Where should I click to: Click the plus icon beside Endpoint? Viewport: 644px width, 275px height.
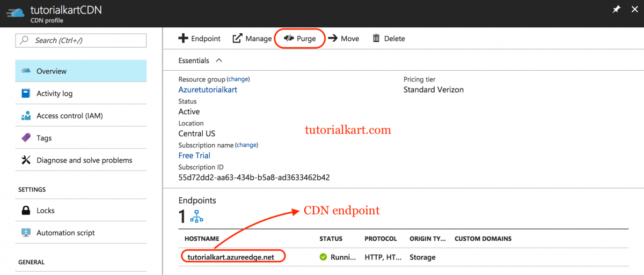pyautogui.click(x=183, y=39)
